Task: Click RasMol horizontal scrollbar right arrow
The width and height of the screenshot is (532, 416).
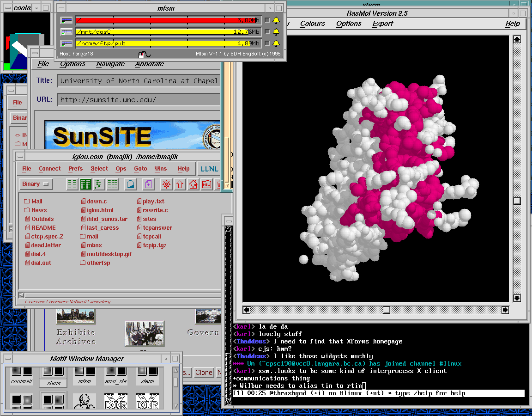Action: coord(505,310)
